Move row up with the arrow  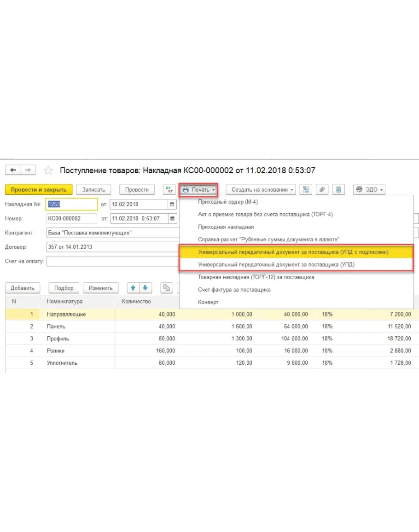[x=134, y=288]
